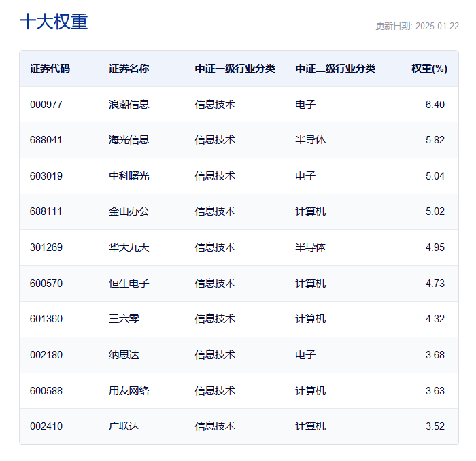Click 信息技术 in the 三六零 row
Screen dimensions: 476x461
click(215, 319)
